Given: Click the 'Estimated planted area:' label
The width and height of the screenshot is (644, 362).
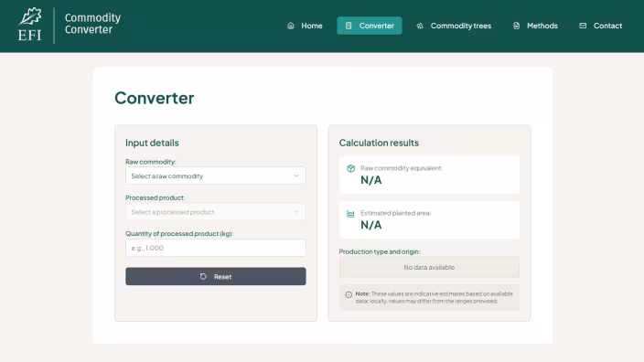Looking at the screenshot, I should pyautogui.click(x=395, y=213).
